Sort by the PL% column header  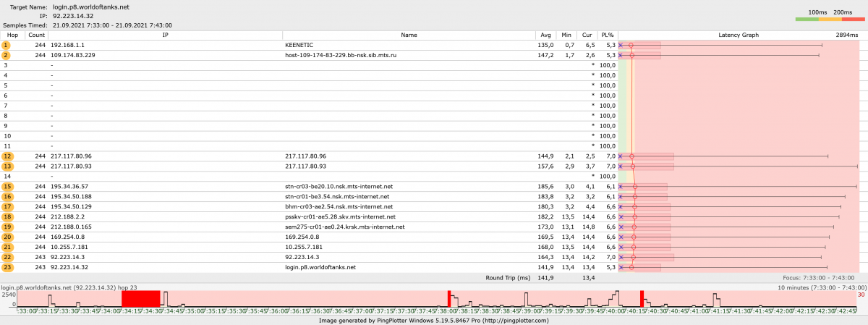pyautogui.click(x=608, y=35)
